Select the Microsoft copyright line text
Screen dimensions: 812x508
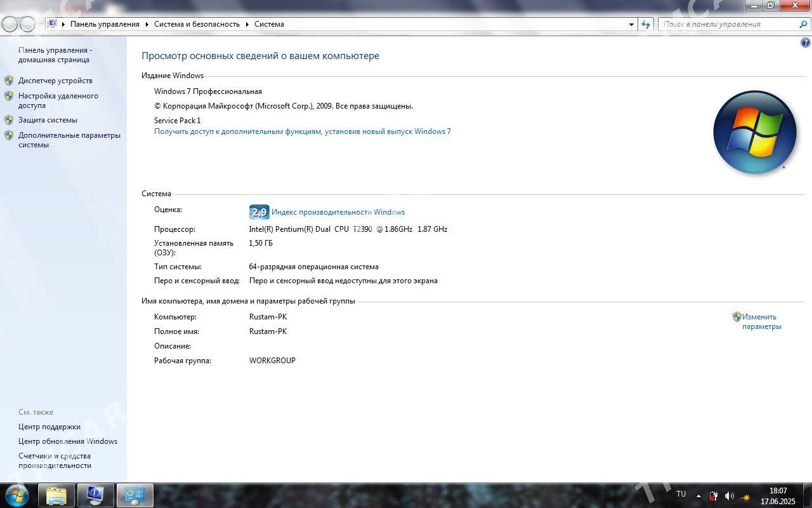(284, 106)
